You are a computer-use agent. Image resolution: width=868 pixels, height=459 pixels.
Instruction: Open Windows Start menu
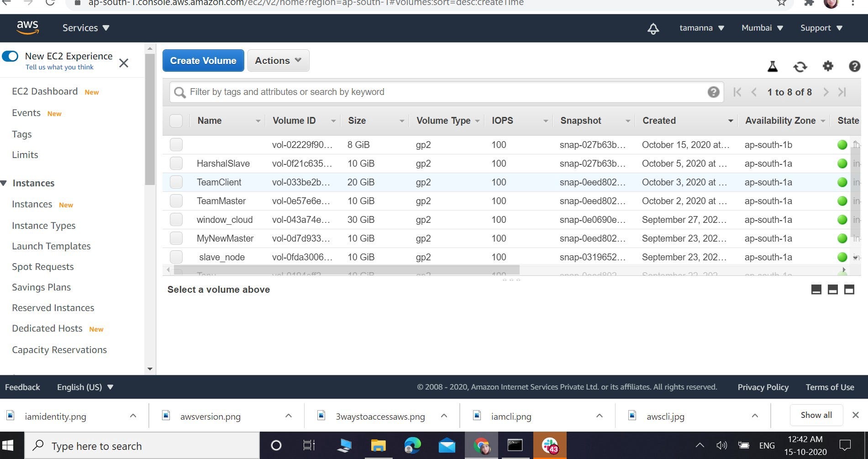(8, 445)
